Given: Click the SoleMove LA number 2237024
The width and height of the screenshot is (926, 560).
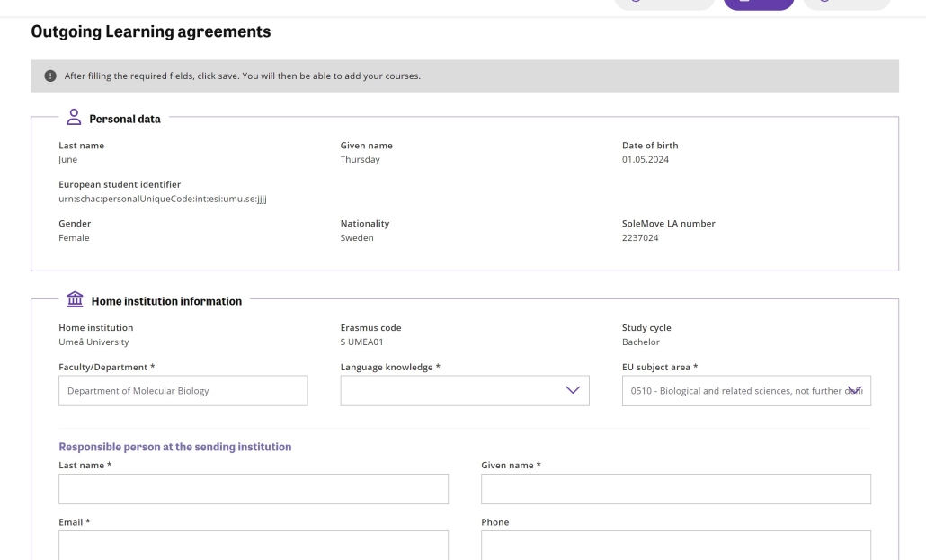Looking at the screenshot, I should (x=640, y=237).
